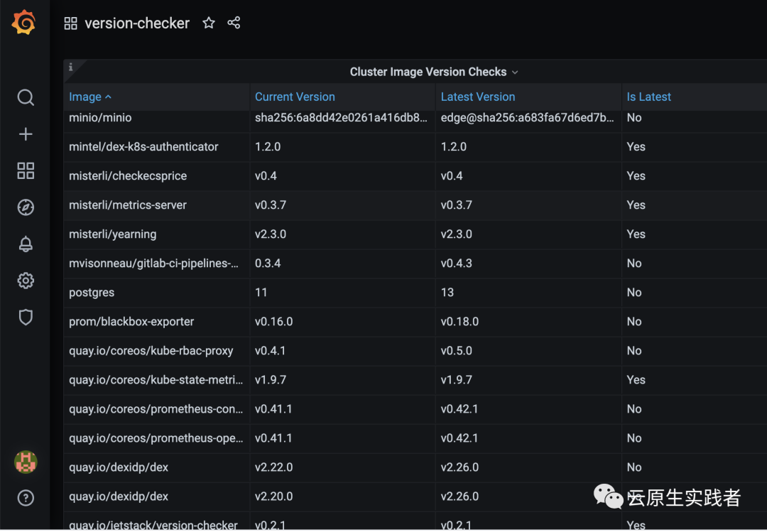The height and width of the screenshot is (532, 767).
Task: Select the postgres image cell
Action: pyautogui.click(x=156, y=293)
